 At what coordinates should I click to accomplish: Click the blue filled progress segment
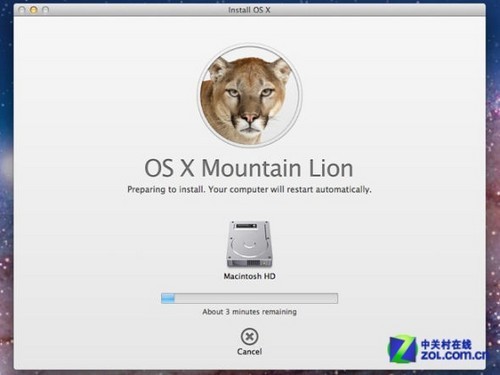168,298
